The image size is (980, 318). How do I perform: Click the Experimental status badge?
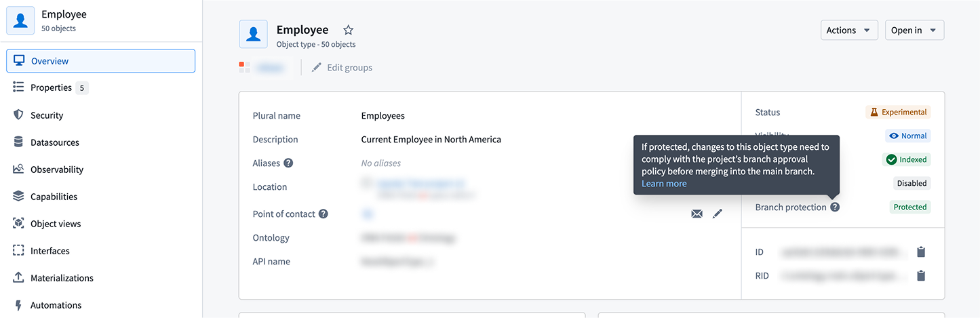pyautogui.click(x=898, y=113)
